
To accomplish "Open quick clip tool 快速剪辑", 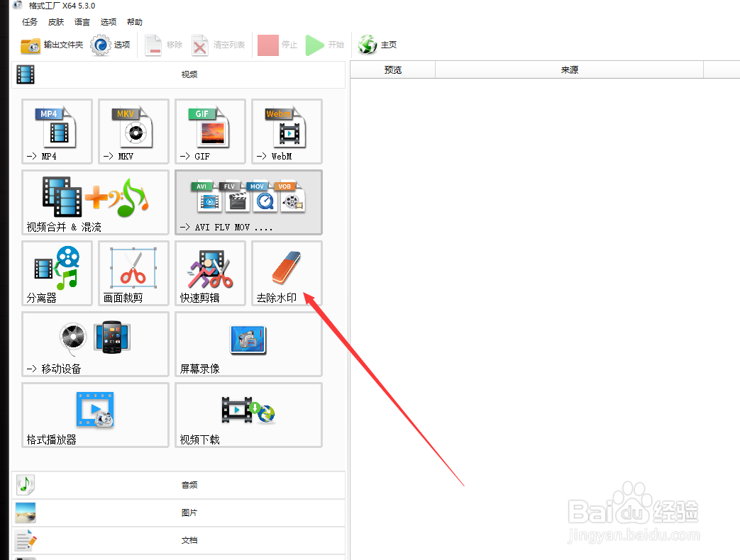I will click(210, 274).
